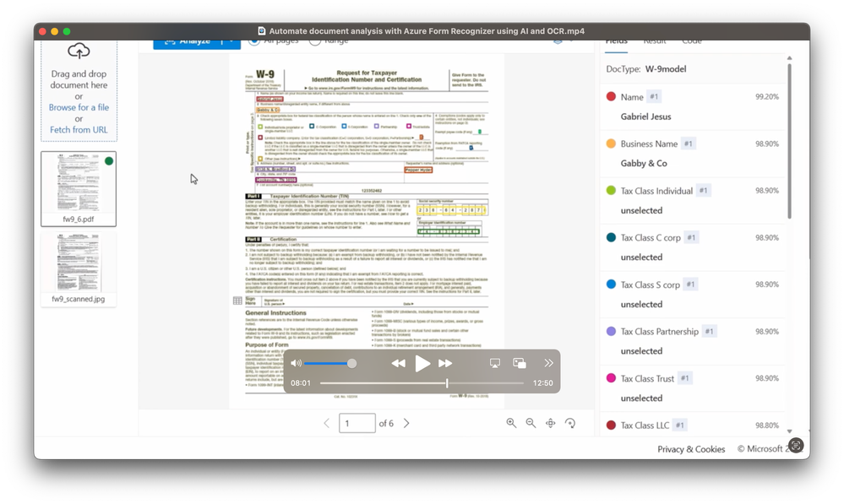Viewport: 844px width, 504px height.
Task: Go to previous document page arrow
Action: pos(327,423)
